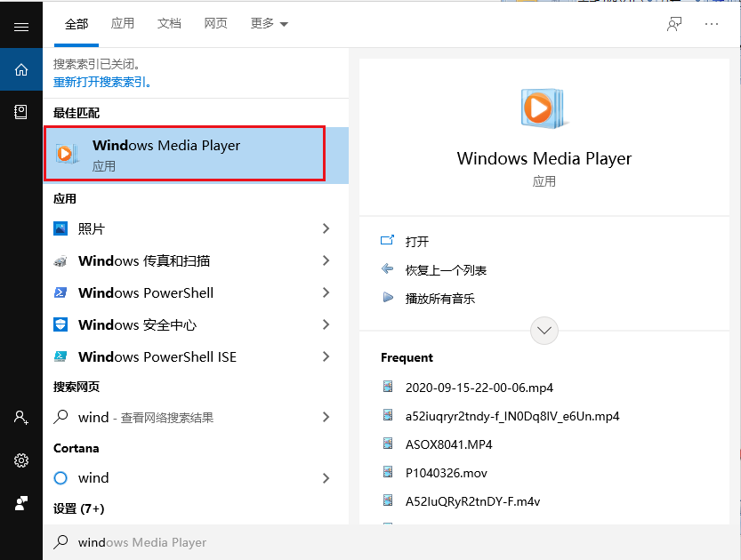741x560 pixels.
Task: Select the Cortana wind suggestion
Action: 196,478
